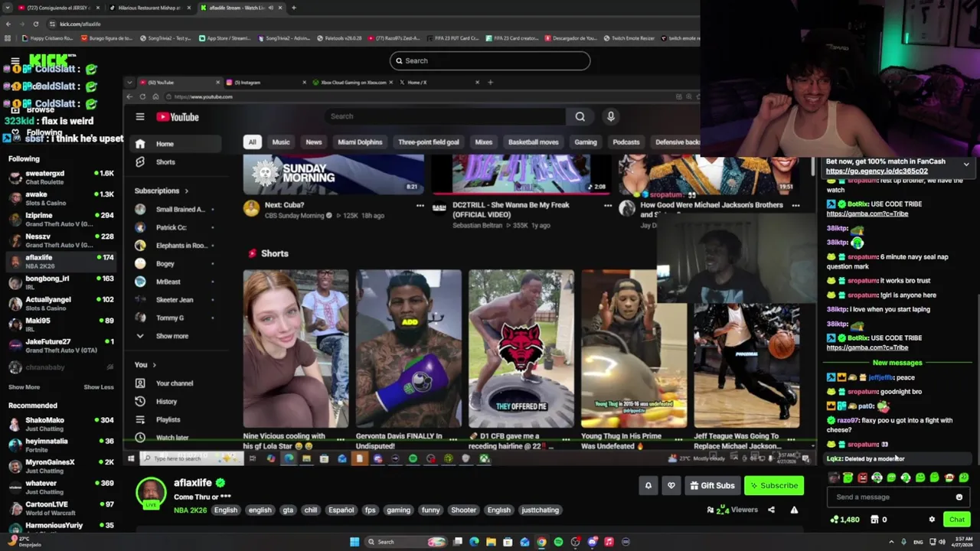The image size is (980, 551).
Task: Click the heart follow icon
Action: 671,485
